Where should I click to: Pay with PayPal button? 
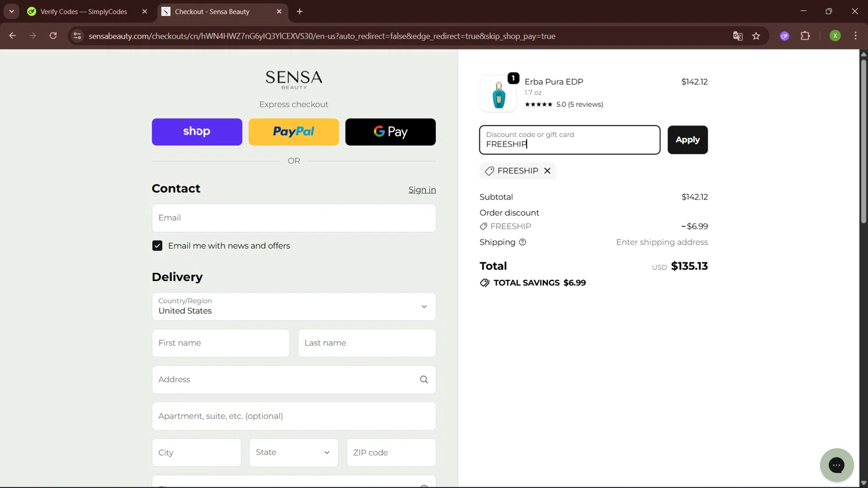[294, 132]
